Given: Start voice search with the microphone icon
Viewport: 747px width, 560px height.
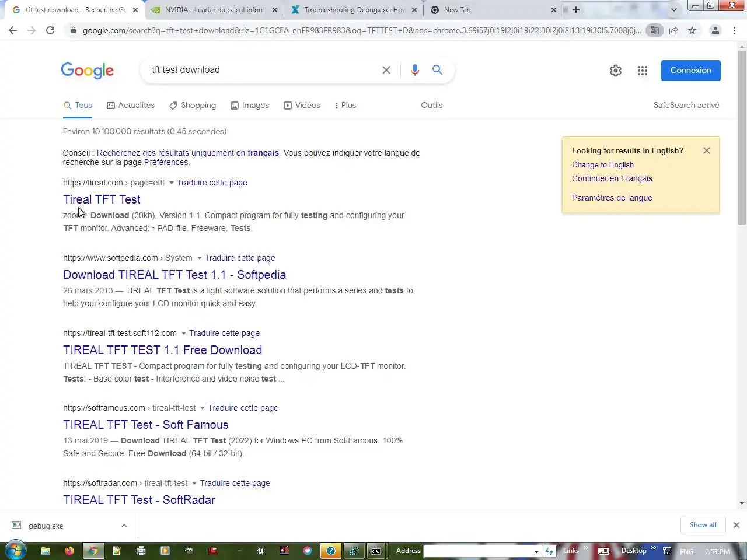Looking at the screenshot, I should click(x=415, y=70).
